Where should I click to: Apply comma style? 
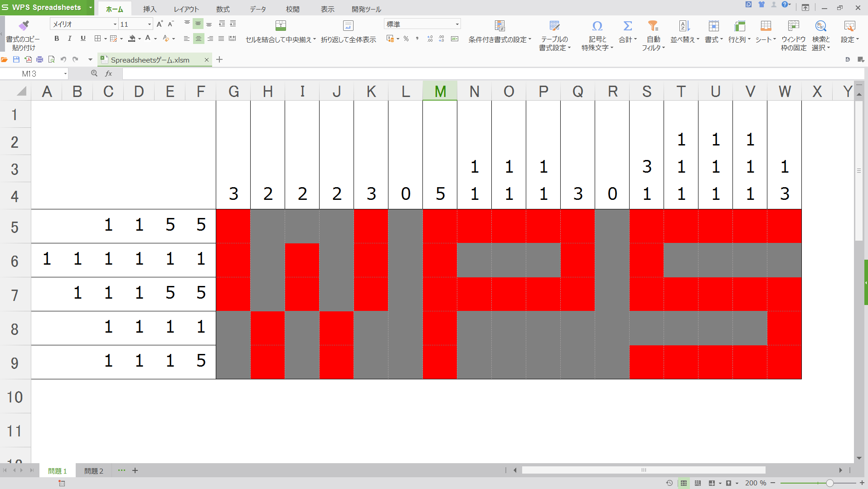(417, 39)
